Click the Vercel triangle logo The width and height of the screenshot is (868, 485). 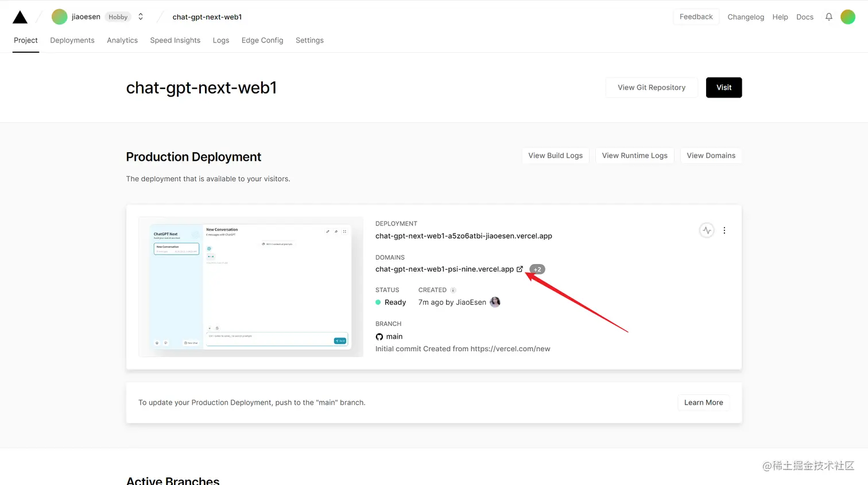pyautogui.click(x=20, y=17)
